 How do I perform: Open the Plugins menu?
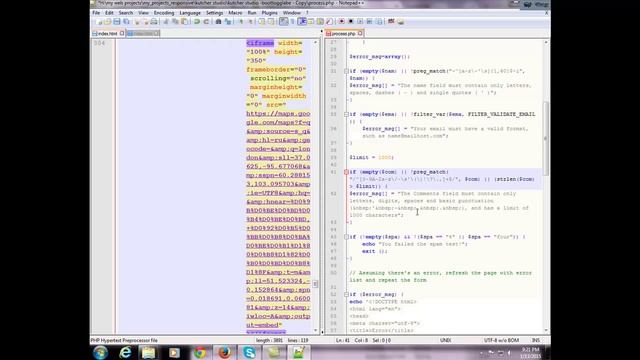pos(269,13)
